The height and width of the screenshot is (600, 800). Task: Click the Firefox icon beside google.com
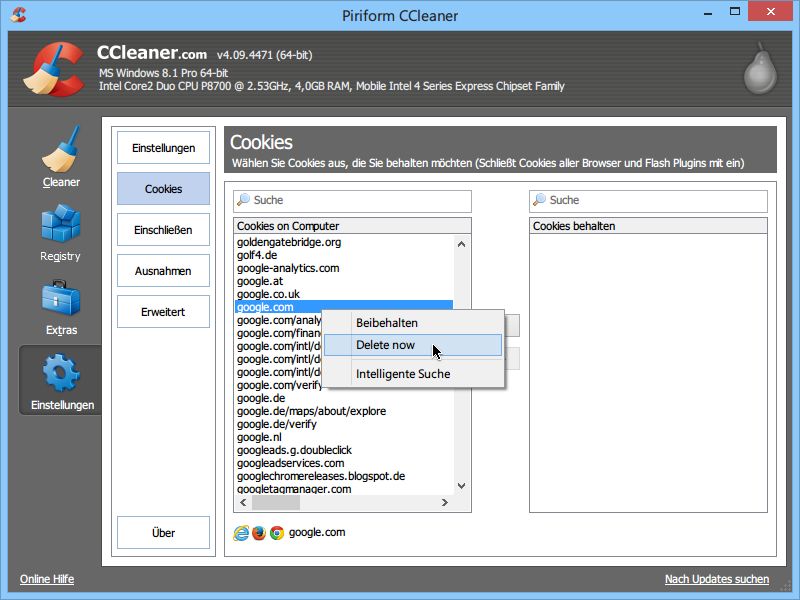[x=259, y=533]
